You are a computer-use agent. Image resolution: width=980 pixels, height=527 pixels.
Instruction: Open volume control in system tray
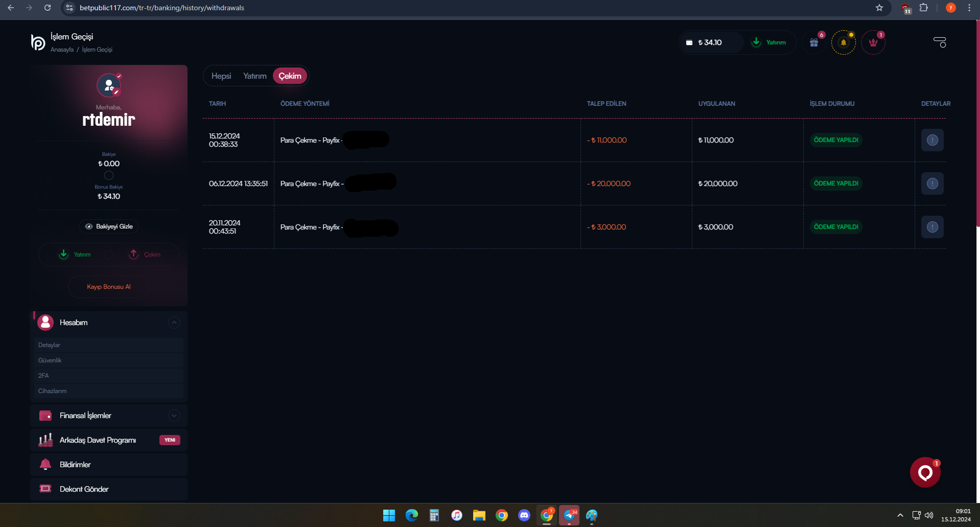pyautogui.click(x=929, y=515)
